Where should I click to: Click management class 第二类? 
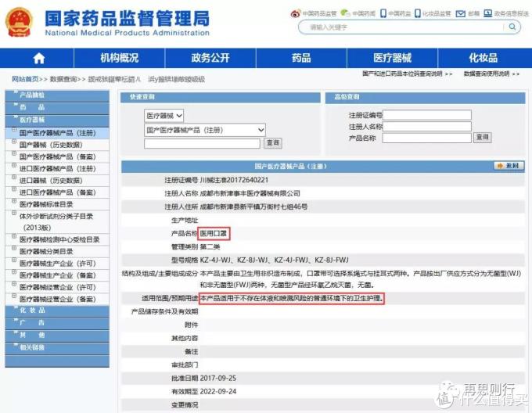pos(210,247)
